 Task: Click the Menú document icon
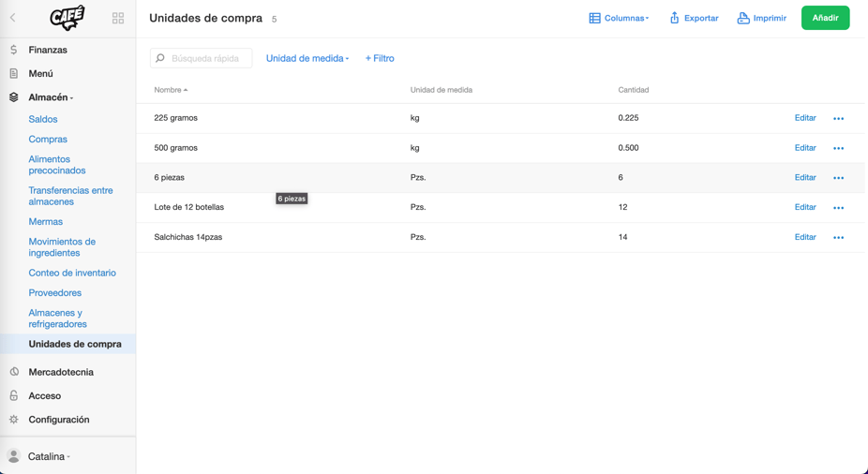point(14,74)
